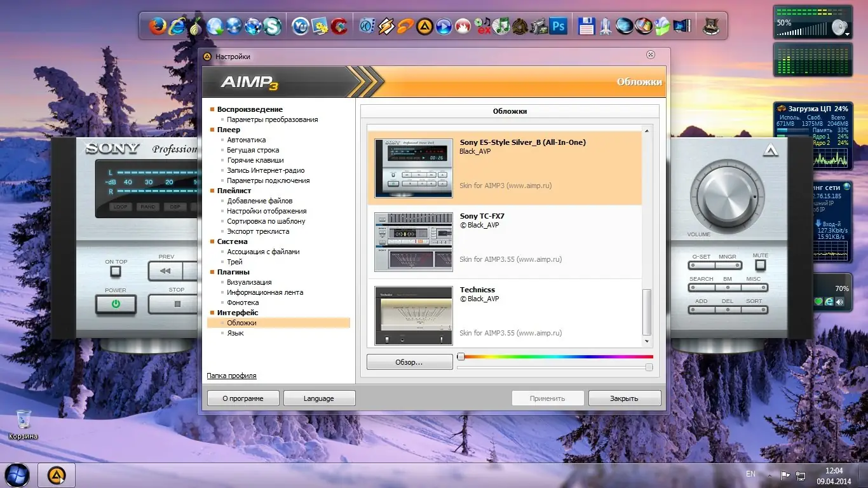Open Firefox from the top dock
Viewport: 868px width, 488px height.
point(158,26)
